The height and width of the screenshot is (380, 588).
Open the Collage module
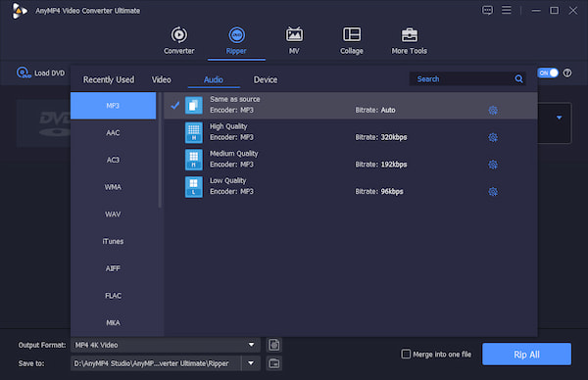click(352, 40)
